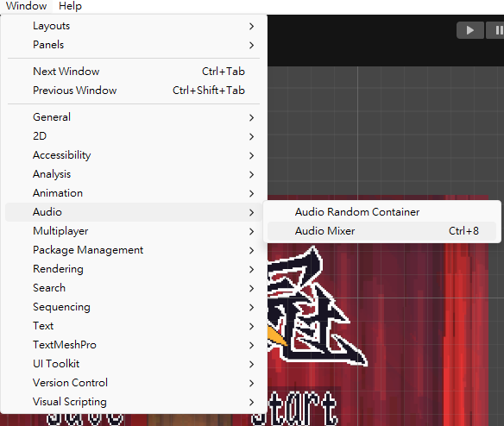Screen dimensions: 504x426
Task: Expand the Panels submenu
Action: (x=134, y=45)
